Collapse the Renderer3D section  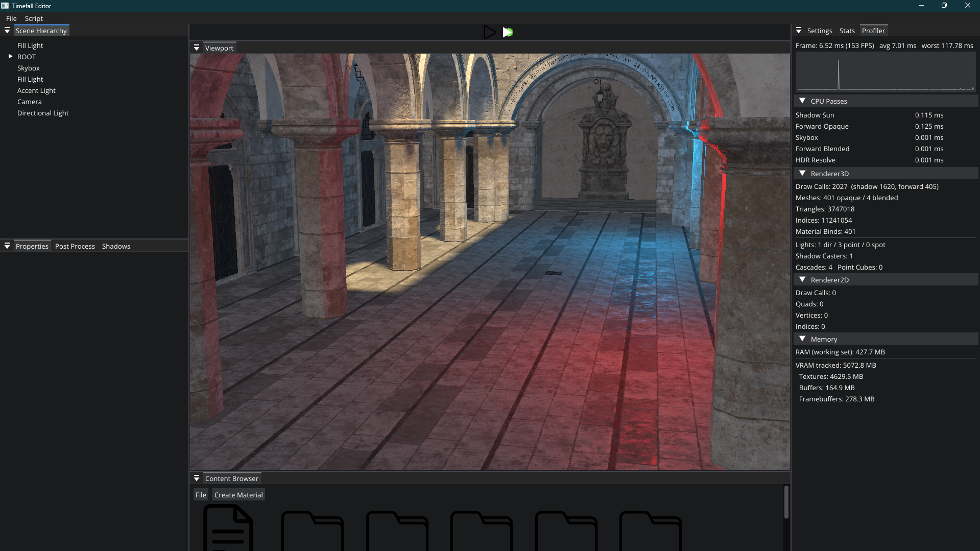(x=802, y=174)
